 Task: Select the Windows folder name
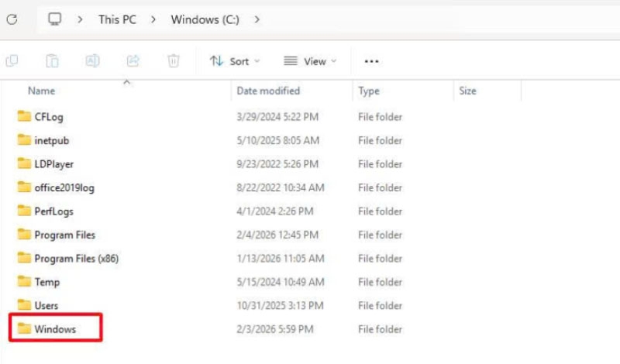click(55, 329)
